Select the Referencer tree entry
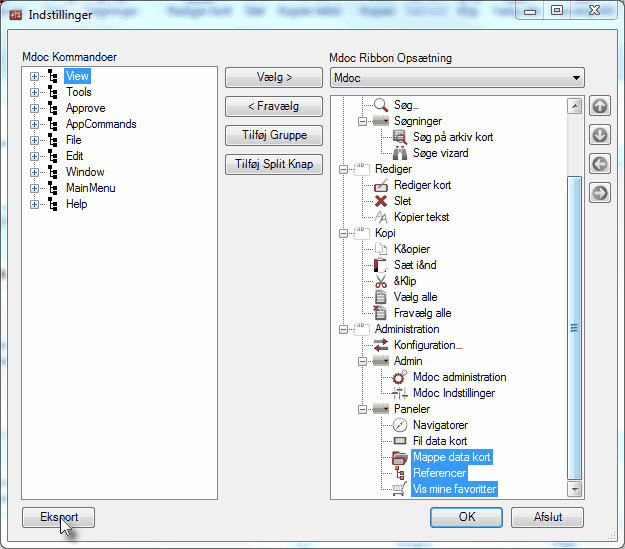625x549 pixels. click(x=439, y=473)
